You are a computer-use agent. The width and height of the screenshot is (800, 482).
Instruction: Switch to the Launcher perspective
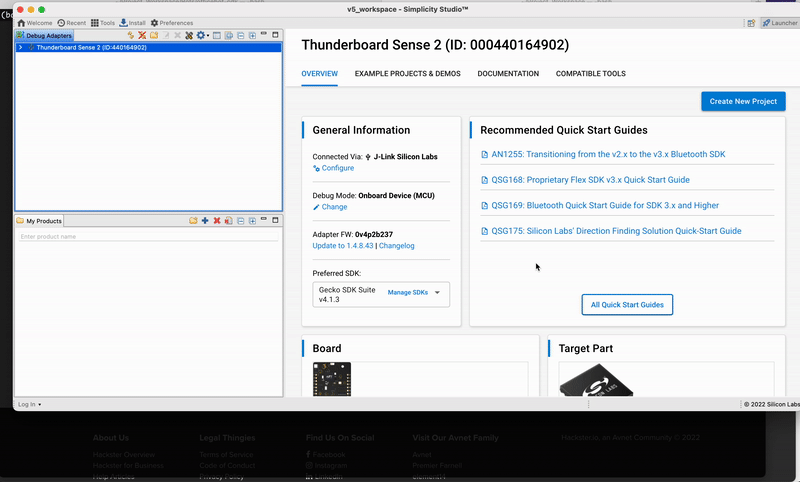tap(780, 23)
